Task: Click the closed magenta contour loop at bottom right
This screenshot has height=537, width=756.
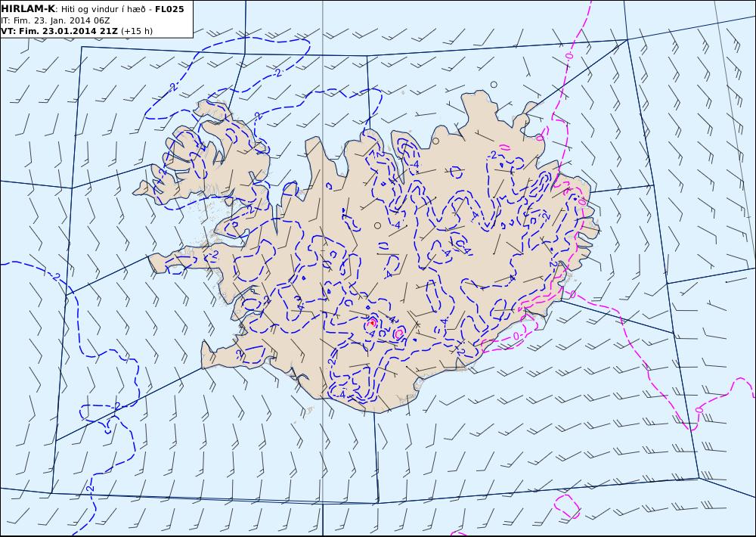Action: (566, 506)
